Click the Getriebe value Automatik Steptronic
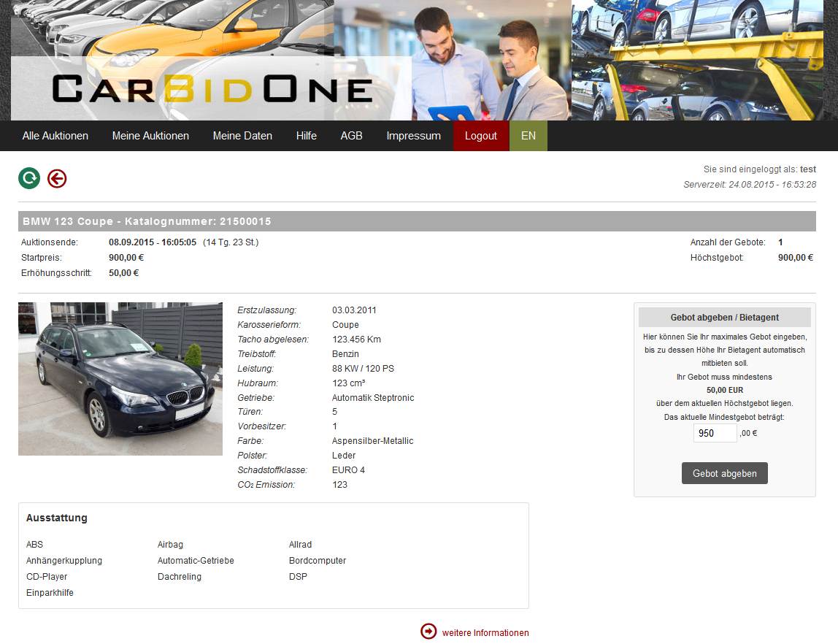838x644 pixels. pyautogui.click(x=373, y=398)
